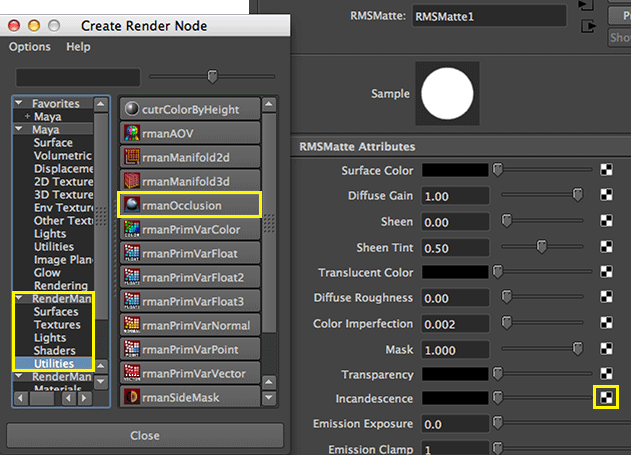This screenshot has height=455, width=631.
Task: Select RenderMan Utilities category
Action: [x=54, y=364]
